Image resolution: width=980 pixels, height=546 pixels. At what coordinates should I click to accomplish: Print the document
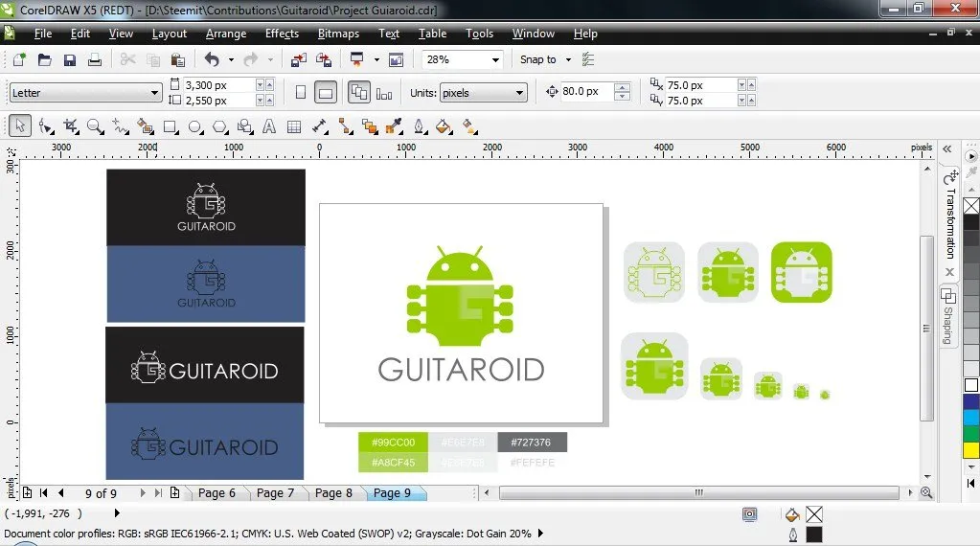[95, 59]
